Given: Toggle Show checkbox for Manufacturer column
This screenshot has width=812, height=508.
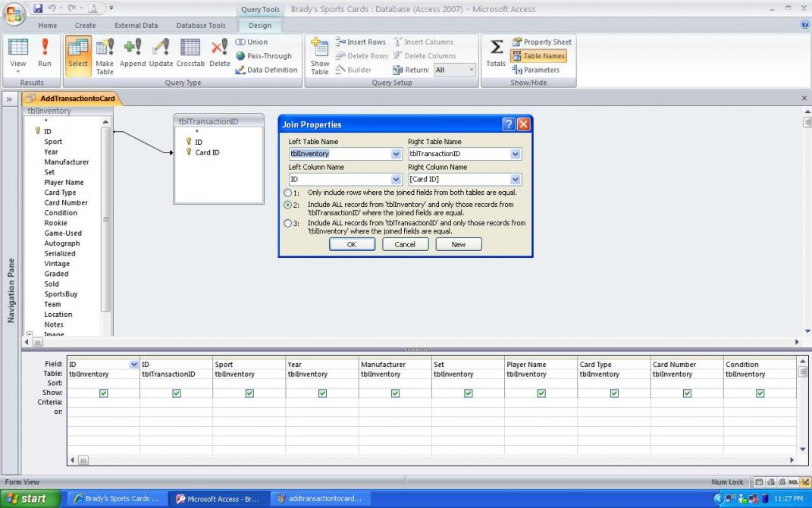Looking at the screenshot, I should (396, 394).
